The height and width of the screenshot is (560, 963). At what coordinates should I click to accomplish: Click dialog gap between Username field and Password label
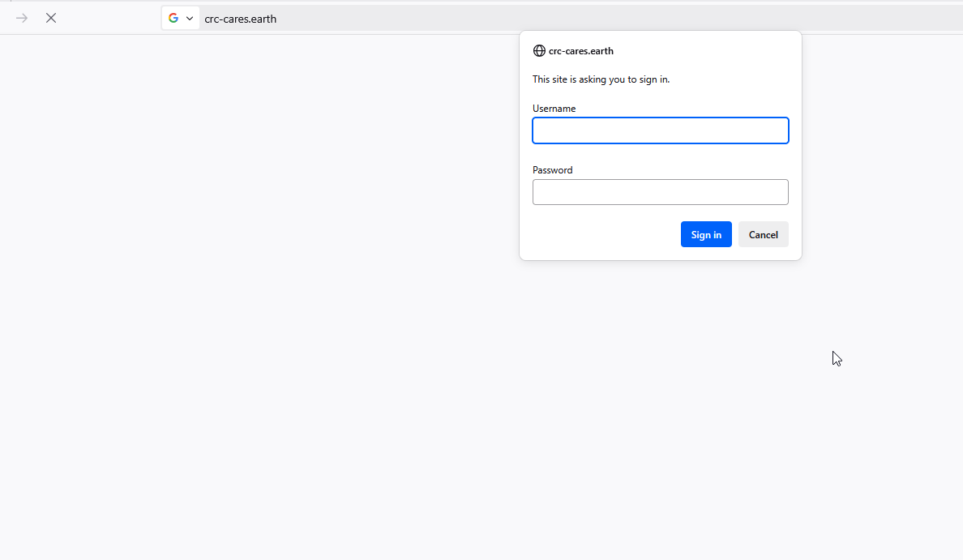click(x=660, y=154)
